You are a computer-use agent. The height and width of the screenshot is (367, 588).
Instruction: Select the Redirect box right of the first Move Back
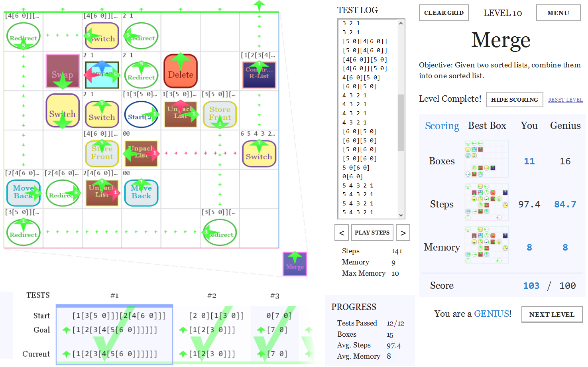[x=63, y=193]
